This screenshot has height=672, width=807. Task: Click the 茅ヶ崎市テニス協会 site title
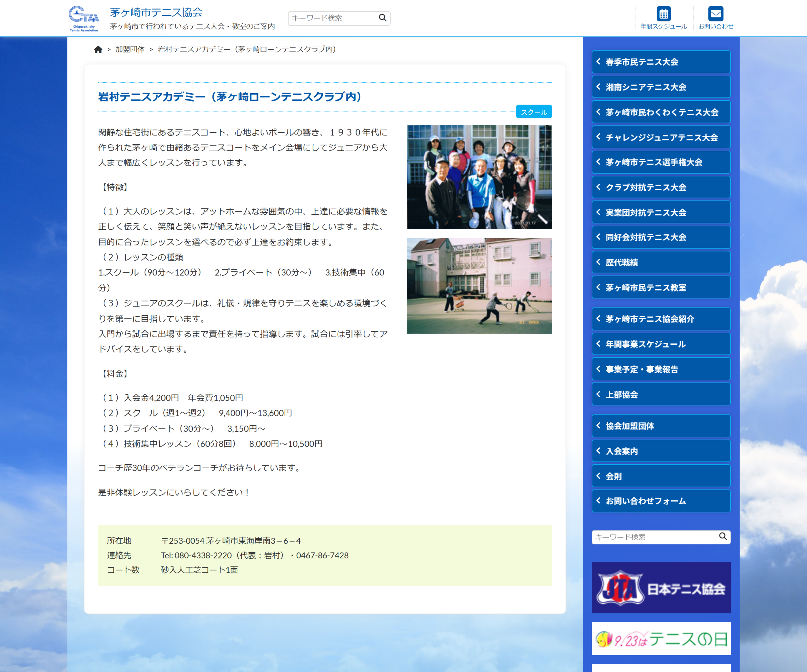click(156, 12)
